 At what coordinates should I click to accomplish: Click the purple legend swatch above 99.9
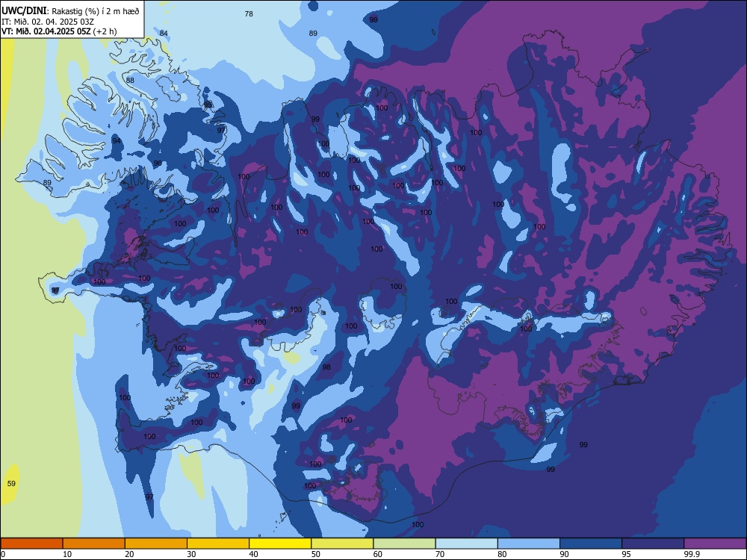715,544
